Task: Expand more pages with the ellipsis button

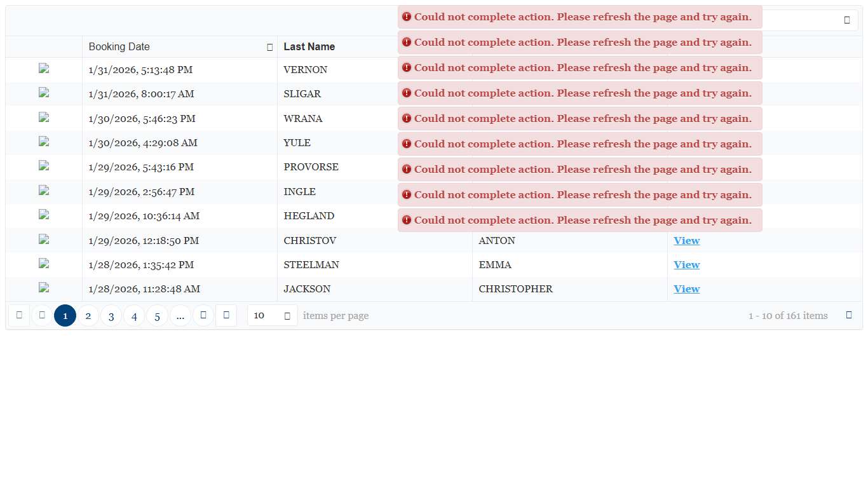Action: tap(180, 316)
